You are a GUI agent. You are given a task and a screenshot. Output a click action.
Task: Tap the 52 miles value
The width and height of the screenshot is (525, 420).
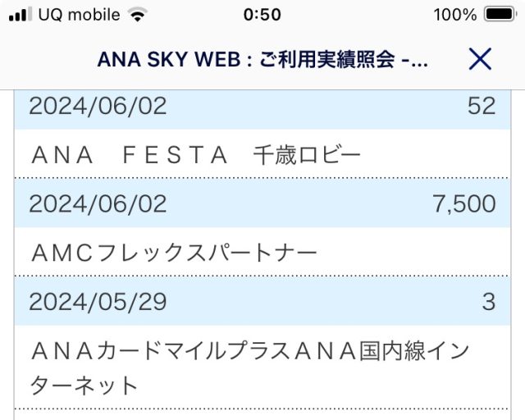click(x=482, y=106)
